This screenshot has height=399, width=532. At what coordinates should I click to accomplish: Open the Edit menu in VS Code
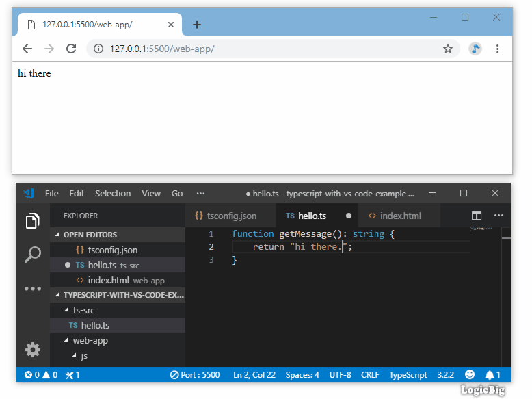(x=77, y=193)
